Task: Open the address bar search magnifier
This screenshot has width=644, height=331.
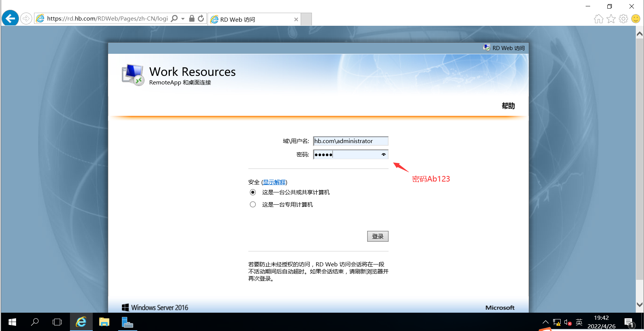Action: click(x=174, y=18)
